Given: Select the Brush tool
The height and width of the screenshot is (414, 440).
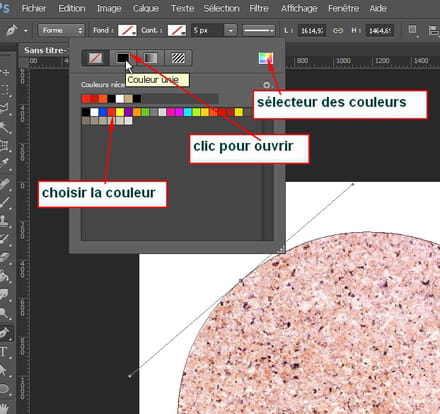Looking at the screenshot, I should [x=5, y=202].
